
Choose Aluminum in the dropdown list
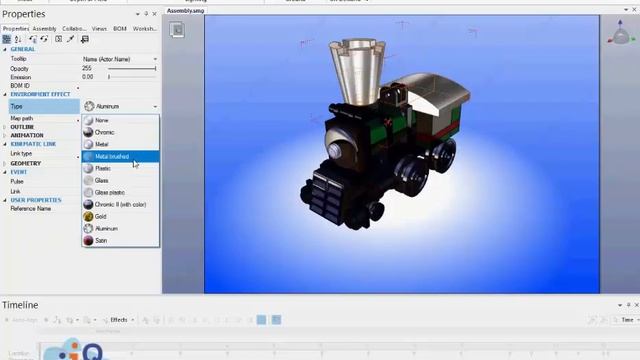[120, 229]
